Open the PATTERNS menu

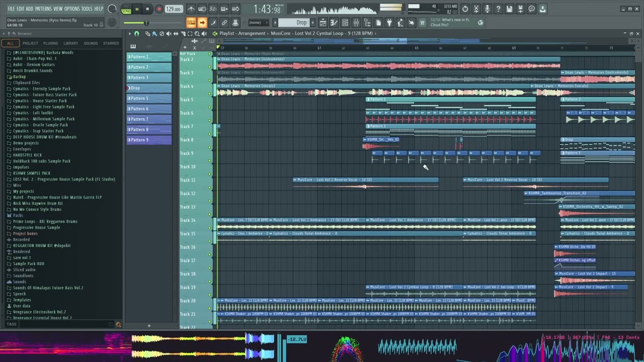coord(43,9)
